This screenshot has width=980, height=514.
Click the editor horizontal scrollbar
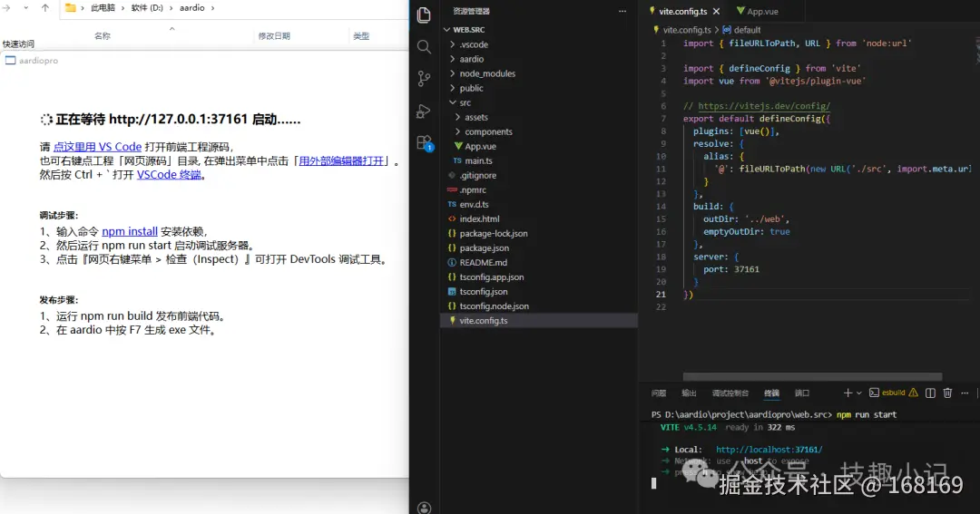pos(812,376)
